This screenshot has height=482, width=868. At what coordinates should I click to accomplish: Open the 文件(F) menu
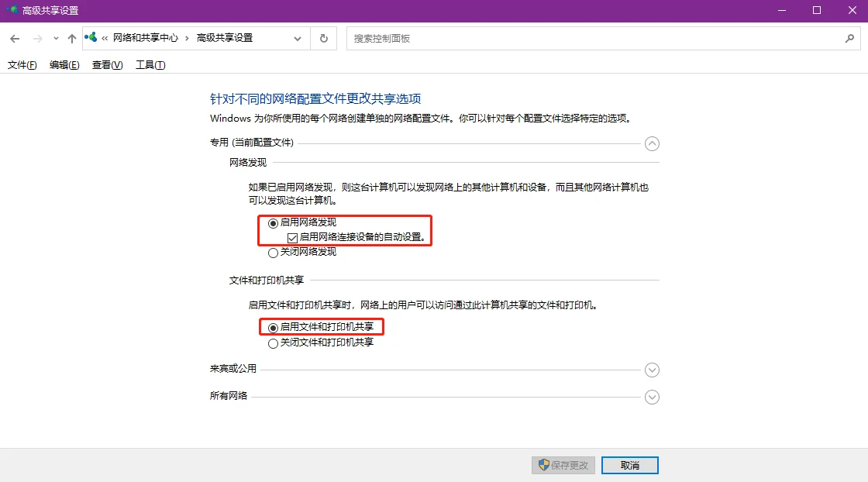tap(22, 65)
